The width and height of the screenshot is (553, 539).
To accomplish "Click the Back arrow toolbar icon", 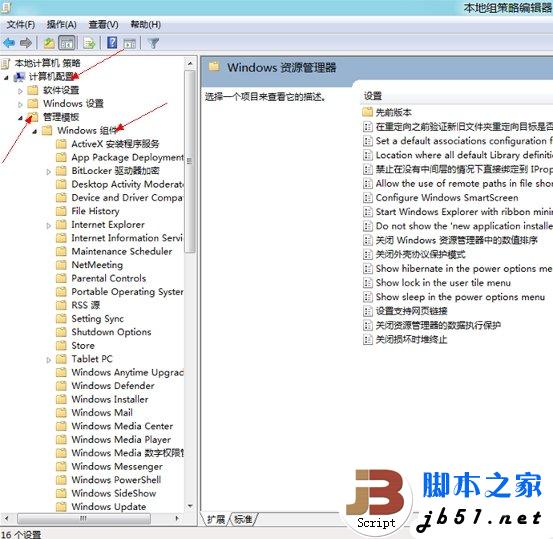I will click(9, 43).
